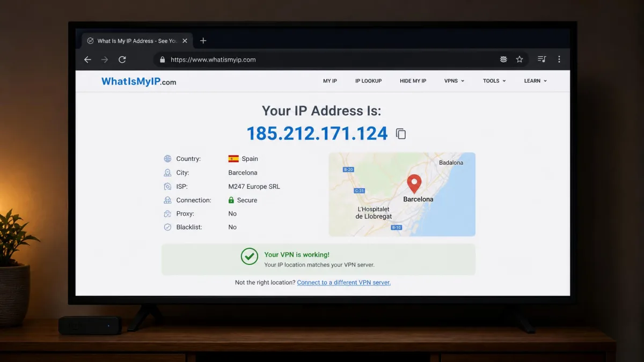Click the 'Not the right location?' text

pos(265,283)
